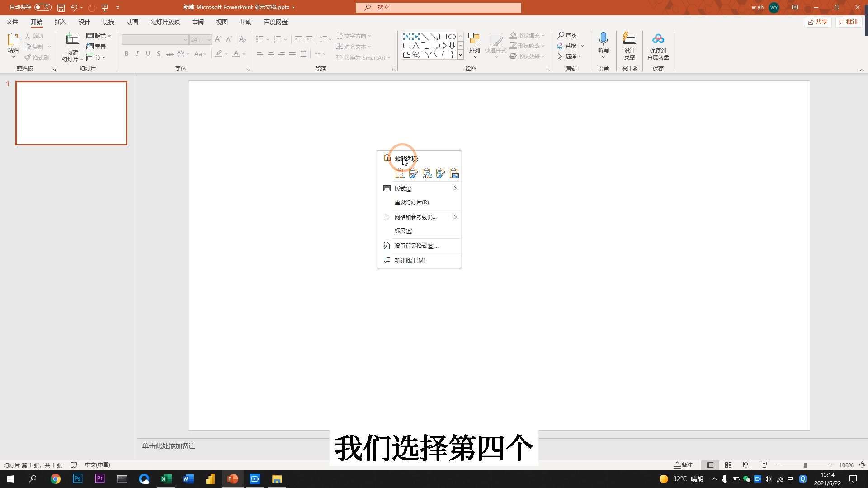Screen dimensions: 868x488
Task: Click the Comments (批注) button
Action: [849, 22]
